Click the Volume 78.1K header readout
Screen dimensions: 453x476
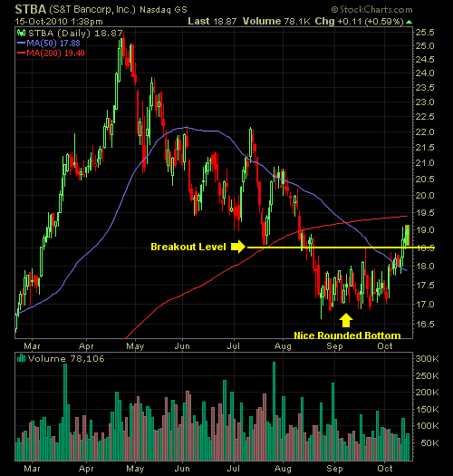(276, 21)
